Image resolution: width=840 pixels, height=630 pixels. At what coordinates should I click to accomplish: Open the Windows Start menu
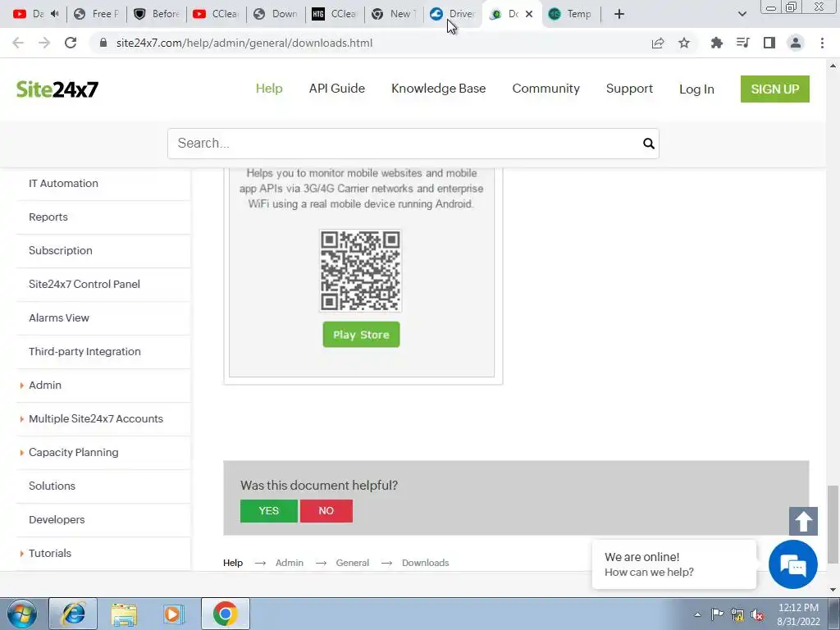coord(21,614)
